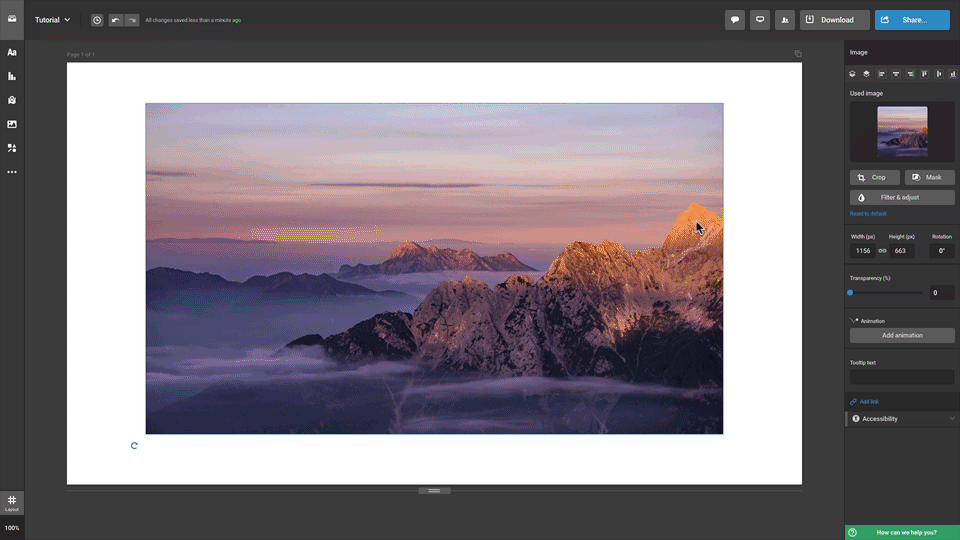
Task: Click the Reset to default link
Action: coord(868,213)
